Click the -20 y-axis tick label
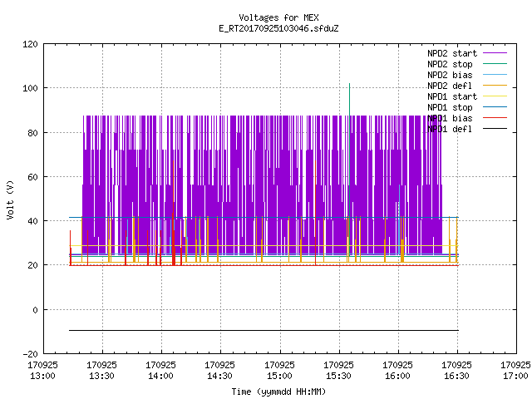This screenshot has height=399, width=532. [x=30, y=354]
